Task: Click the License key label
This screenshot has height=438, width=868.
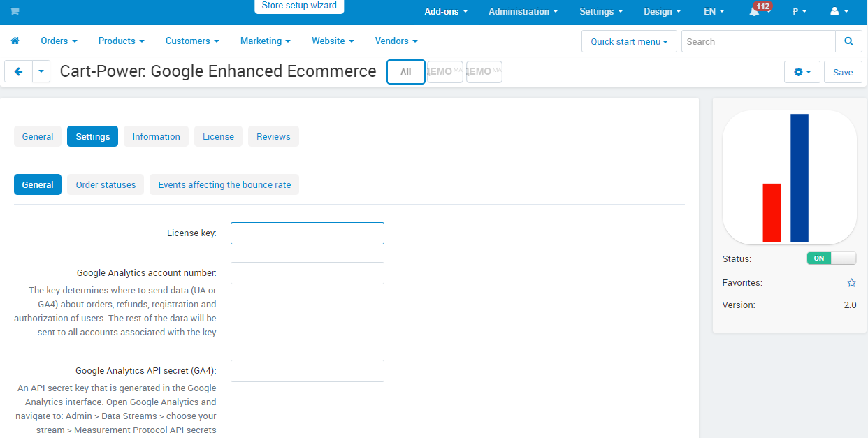Action: pos(191,233)
